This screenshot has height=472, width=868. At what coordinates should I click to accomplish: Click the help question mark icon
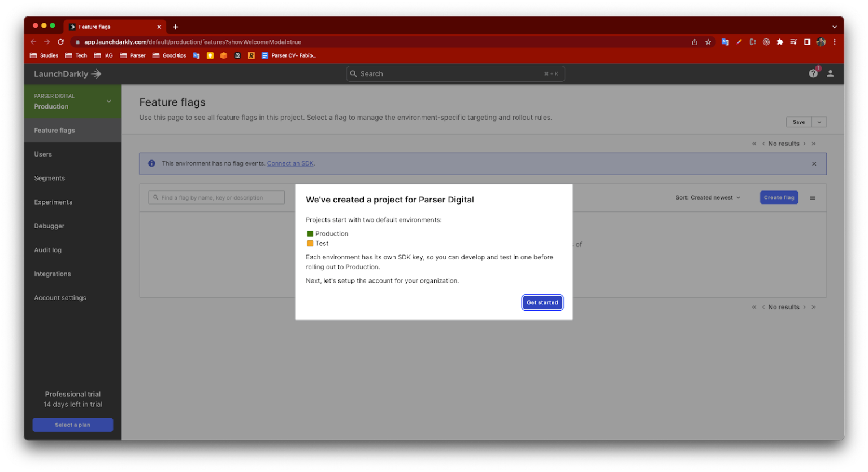pos(813,73)
